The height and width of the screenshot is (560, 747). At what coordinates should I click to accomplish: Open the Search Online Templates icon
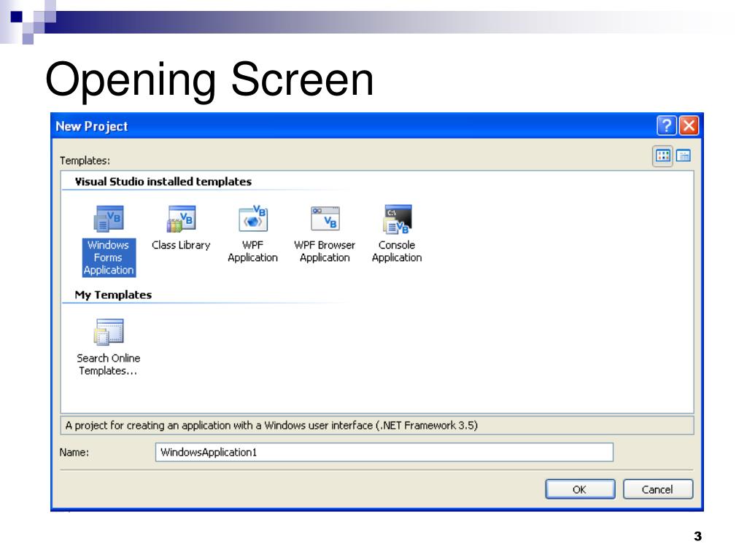tap(109, 332)
